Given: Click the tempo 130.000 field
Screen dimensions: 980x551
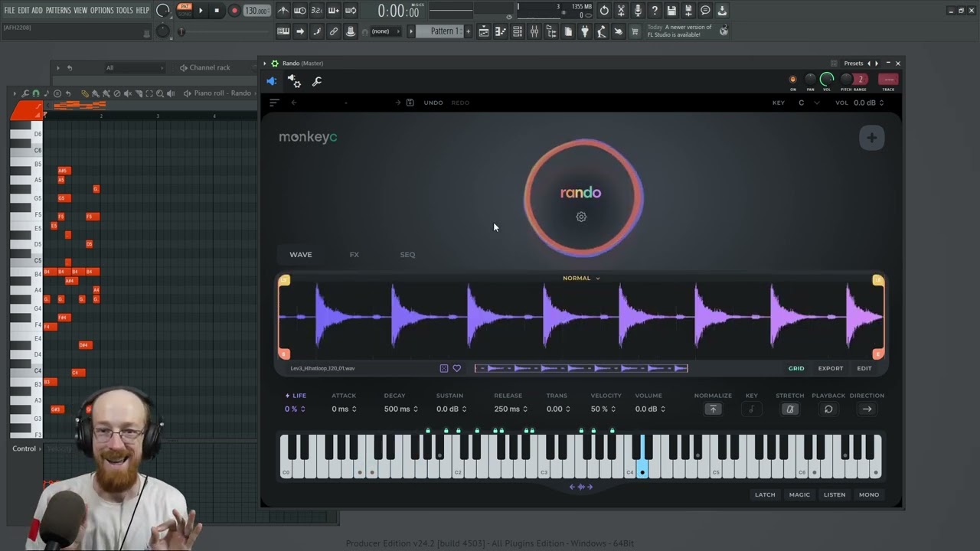Looking at the screenshot, I should 256,11.
